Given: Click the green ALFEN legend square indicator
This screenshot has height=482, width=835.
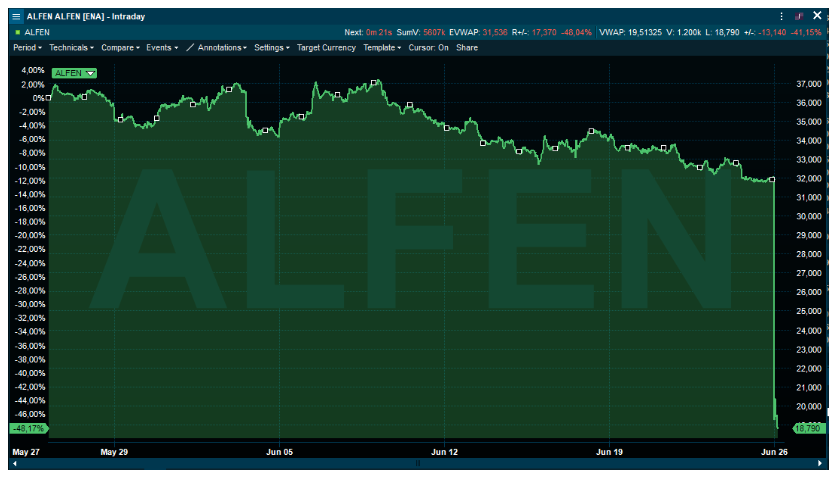Looking at the screenshot, I should pyautogui.click(x=18, y=32).
